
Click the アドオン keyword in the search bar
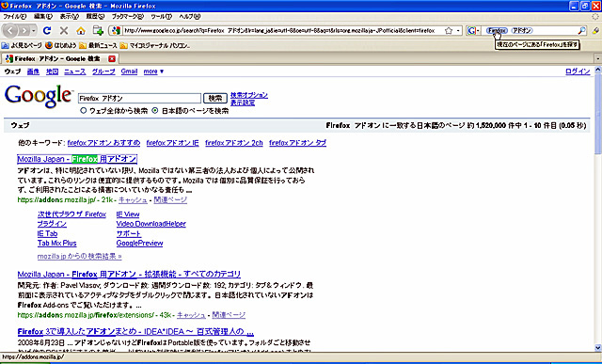tap(522, 30)
